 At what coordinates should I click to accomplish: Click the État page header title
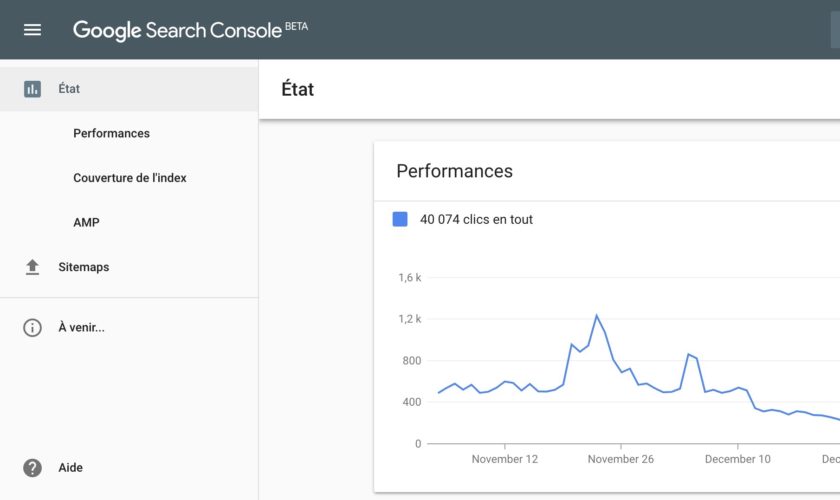[x=298, y=89]
